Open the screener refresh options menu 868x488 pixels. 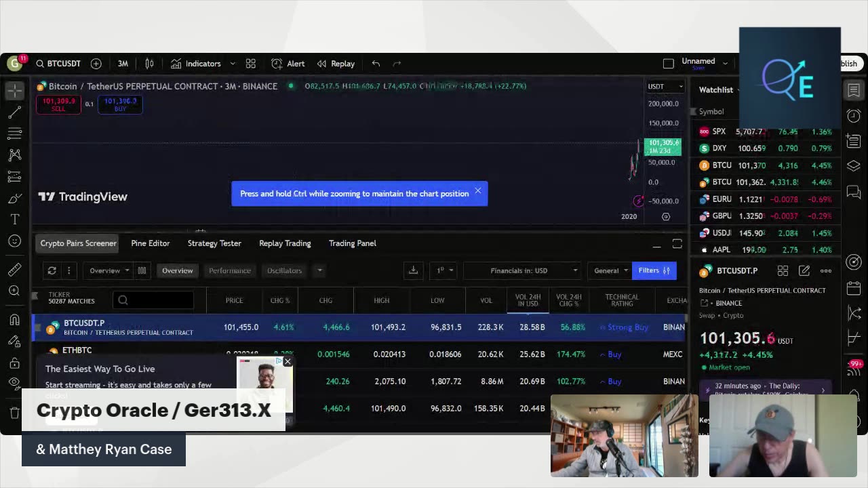(x=68, y=270)
